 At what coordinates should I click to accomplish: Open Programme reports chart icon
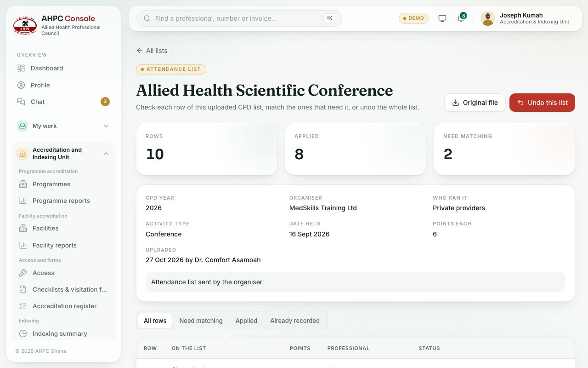[23, 201]
